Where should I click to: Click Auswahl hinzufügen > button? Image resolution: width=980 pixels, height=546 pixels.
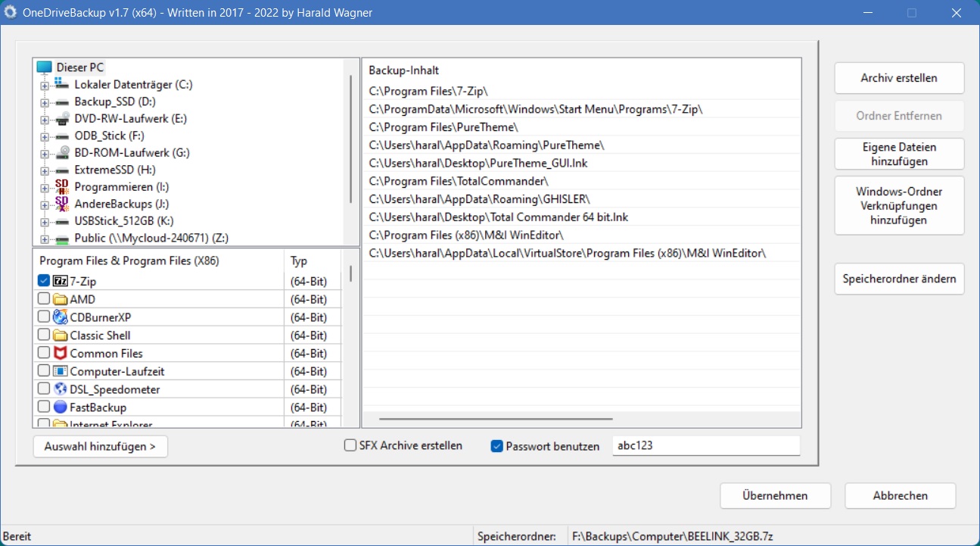click(x=101, y=447)
